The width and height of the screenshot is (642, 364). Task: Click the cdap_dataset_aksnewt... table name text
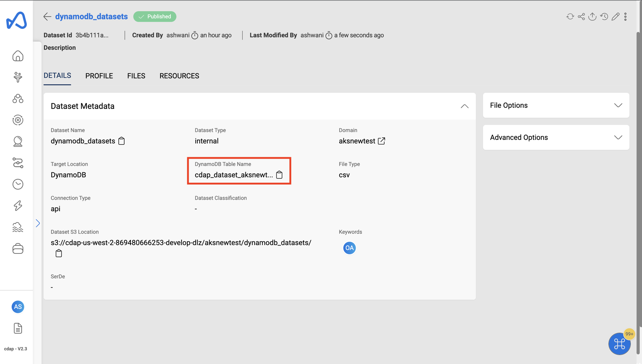234,175
